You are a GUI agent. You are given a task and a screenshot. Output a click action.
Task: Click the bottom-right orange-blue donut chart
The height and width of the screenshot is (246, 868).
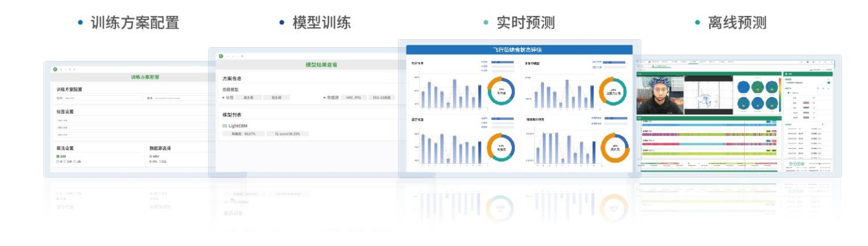[614, 148]
